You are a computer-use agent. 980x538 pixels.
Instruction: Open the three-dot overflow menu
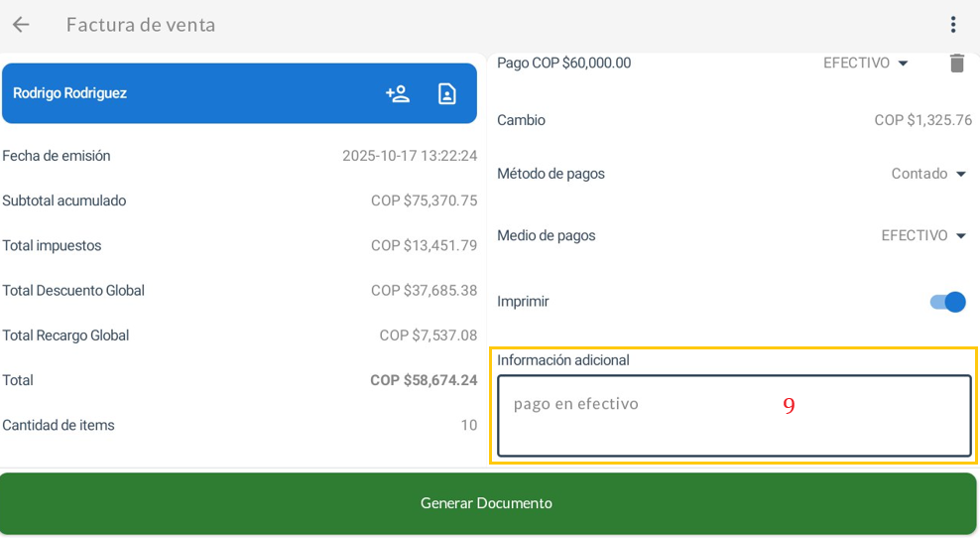click(x=952, y=25)
